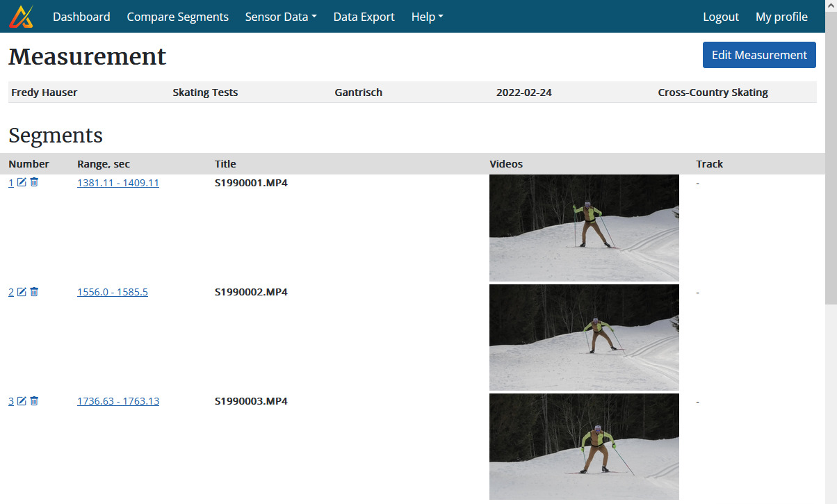The width and height of the screenshot is (837, 504).
Task: Click Logout in the navigation bar
Action: [x=720, y=16]
